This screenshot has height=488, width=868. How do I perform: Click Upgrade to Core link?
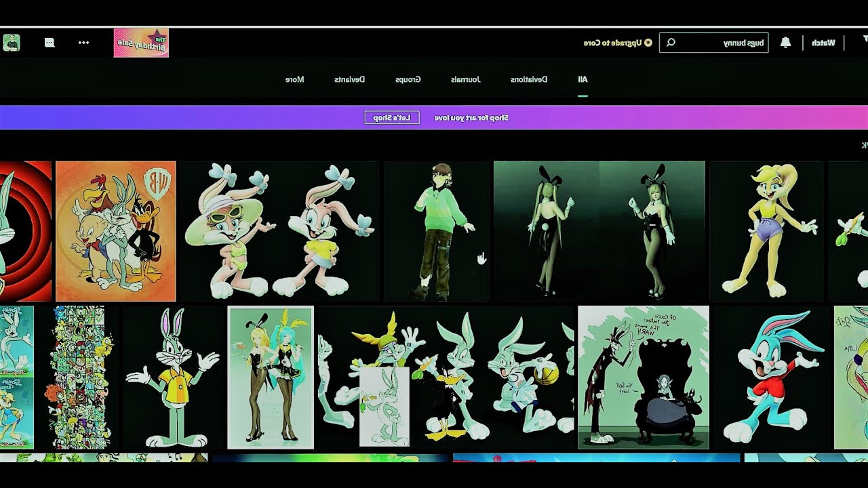pos(618,43)
